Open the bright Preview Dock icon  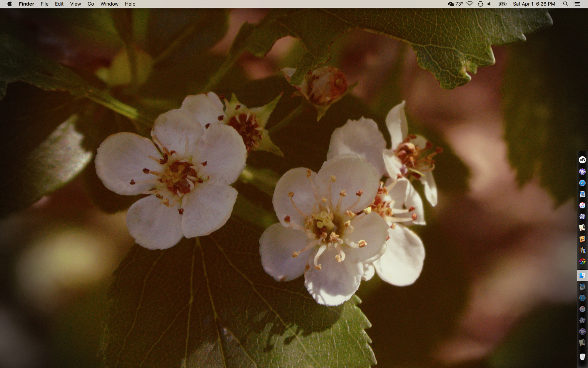[x=582, y=194]
